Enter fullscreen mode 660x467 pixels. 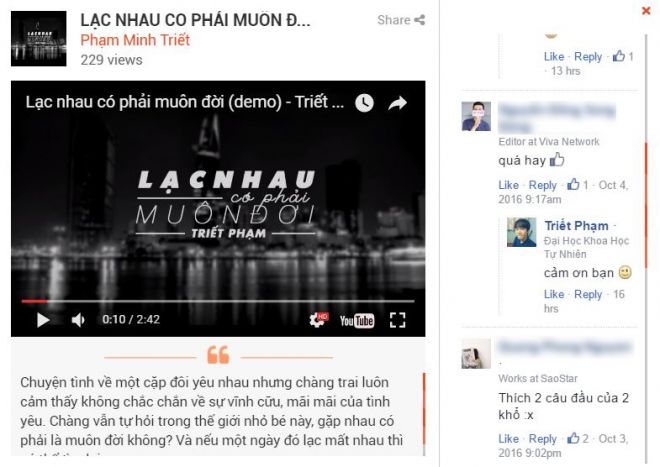(397, 320)
